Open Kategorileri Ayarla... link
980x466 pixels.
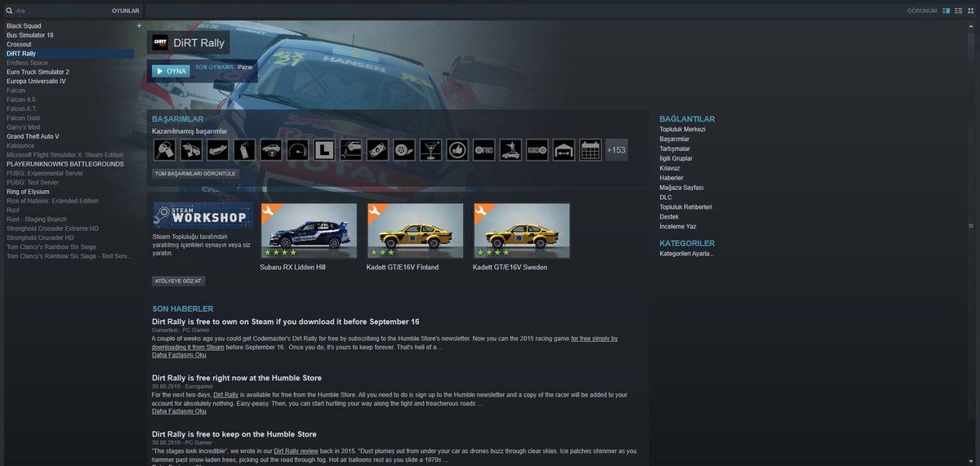click(x=687, y=253)
